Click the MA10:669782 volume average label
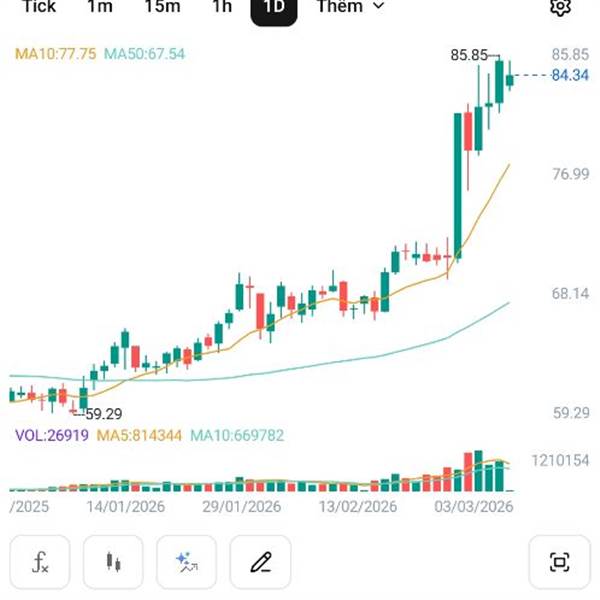The height and width of the screenshot is (600, 600). click(237, 436)
